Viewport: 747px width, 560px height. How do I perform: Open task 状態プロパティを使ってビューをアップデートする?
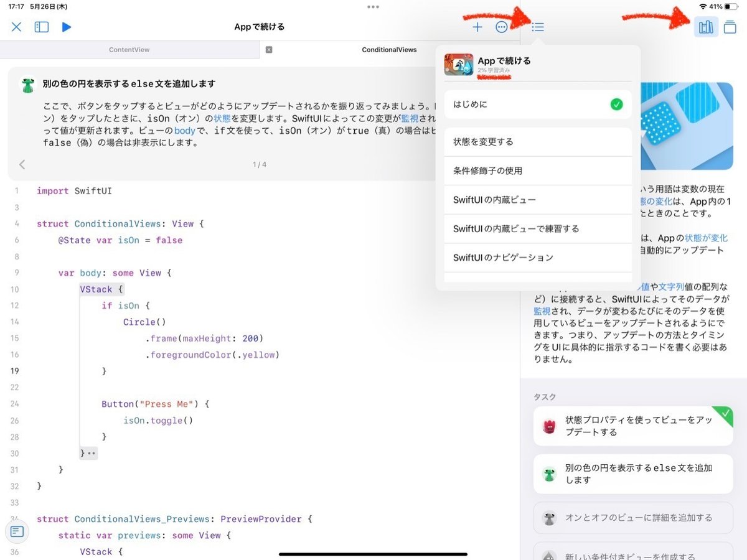pos(633,426)
